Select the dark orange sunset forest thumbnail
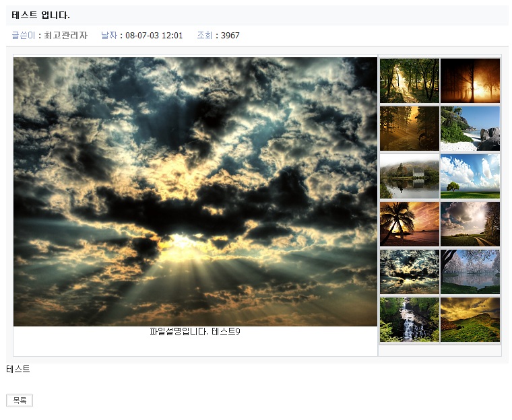The image size is (512, 420). click(470, 81)
